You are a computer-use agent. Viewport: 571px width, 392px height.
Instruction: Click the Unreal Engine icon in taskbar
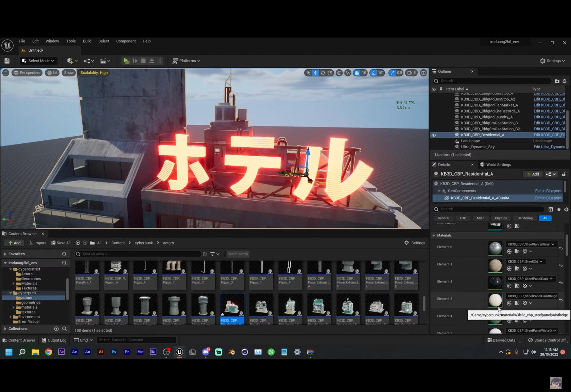pos(179,352)
